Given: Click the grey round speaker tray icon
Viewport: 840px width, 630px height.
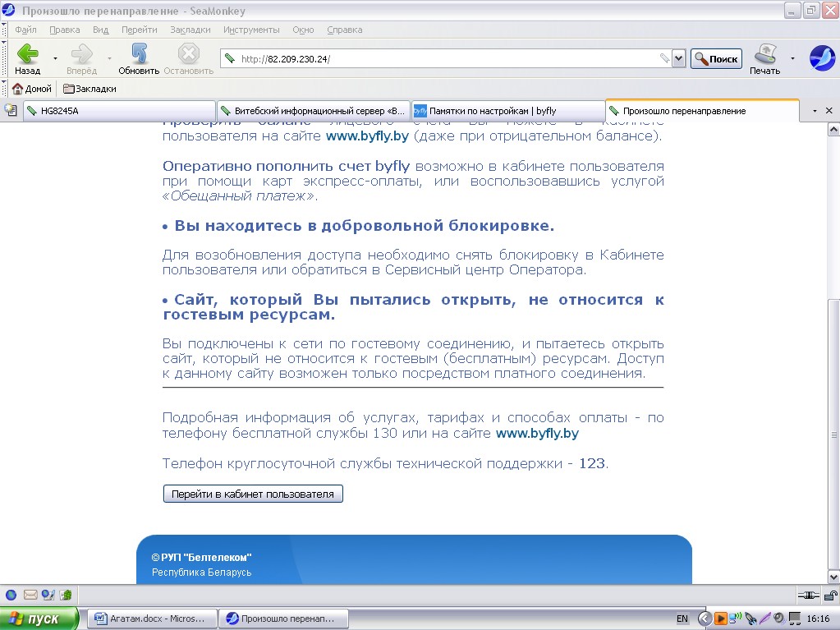Looking at the screenshot, I should tap(779, 619).
